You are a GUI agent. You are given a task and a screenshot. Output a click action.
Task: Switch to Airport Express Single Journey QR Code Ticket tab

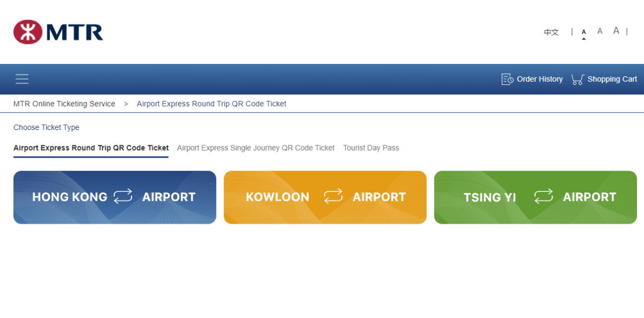pos(256,148)
